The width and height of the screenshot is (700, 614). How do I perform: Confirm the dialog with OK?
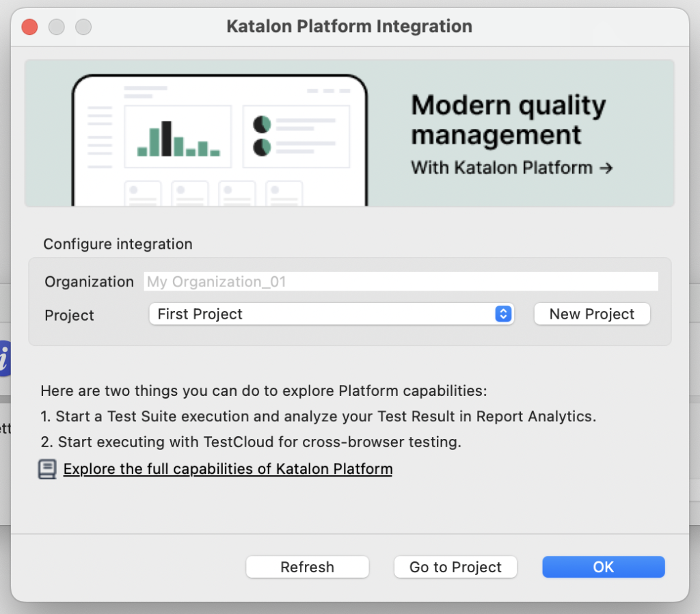[x=604, y=567]
